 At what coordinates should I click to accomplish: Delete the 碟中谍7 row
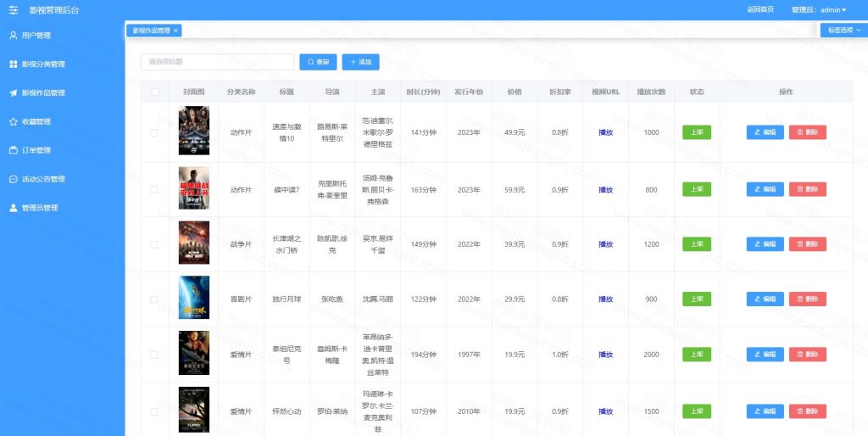(808, 189)
